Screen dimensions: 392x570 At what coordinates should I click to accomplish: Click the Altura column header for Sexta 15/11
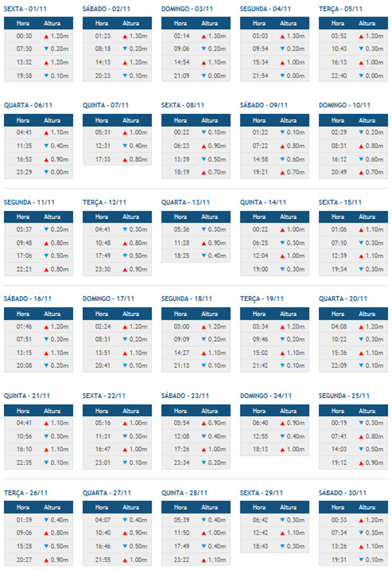pyautogui.click(x=367, y=216)
